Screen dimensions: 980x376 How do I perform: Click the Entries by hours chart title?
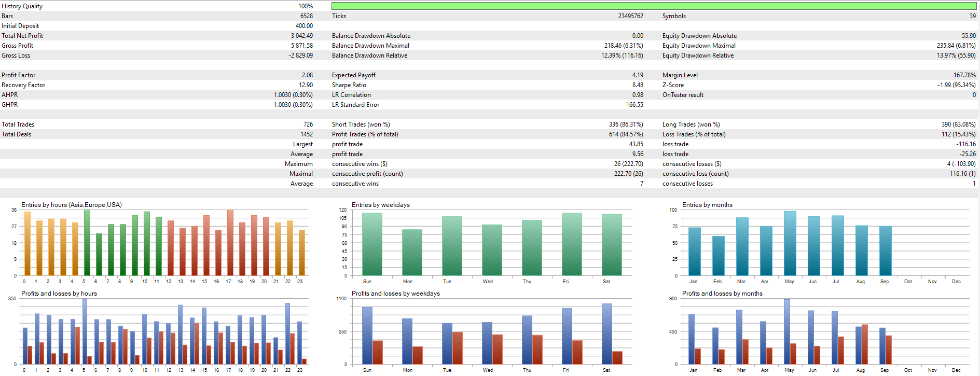[72, 205]
